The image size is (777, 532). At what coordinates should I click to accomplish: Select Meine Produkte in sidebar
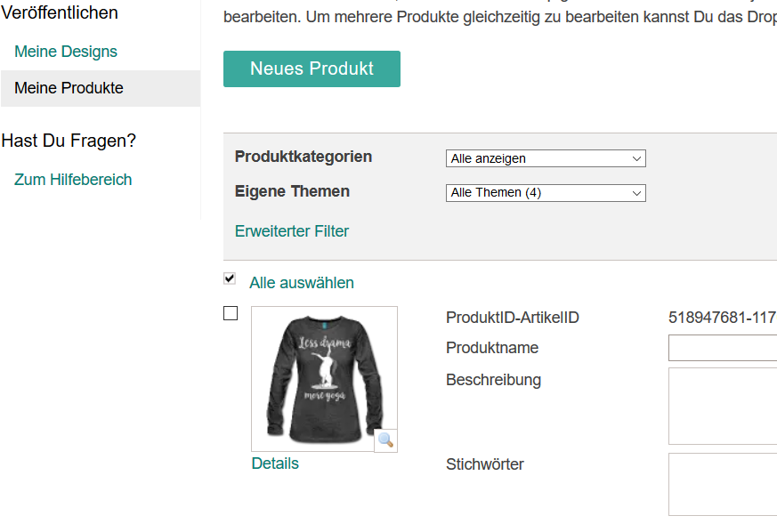pos(69,88)
